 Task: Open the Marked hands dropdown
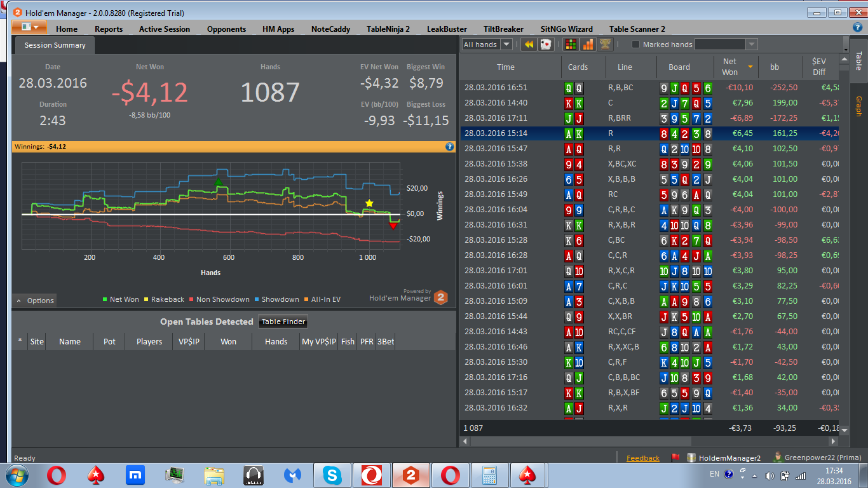[752, 44]
